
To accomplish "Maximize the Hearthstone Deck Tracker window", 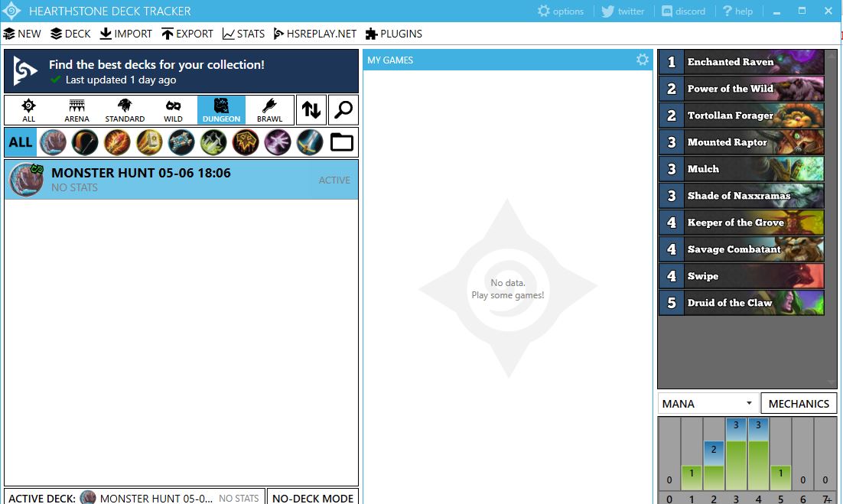I will pyautogui.click(x=802, y=11).
